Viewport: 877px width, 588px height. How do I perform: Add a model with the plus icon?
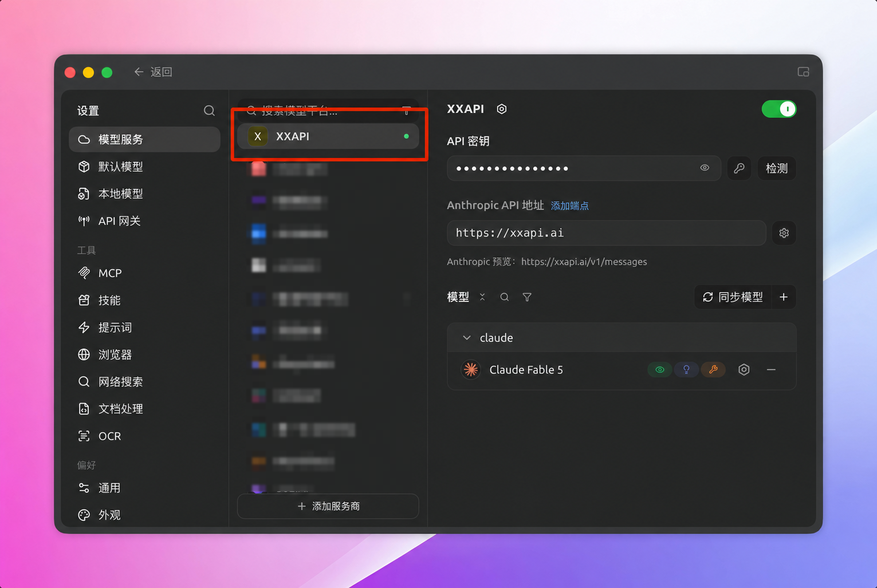(x=784, y=297)
